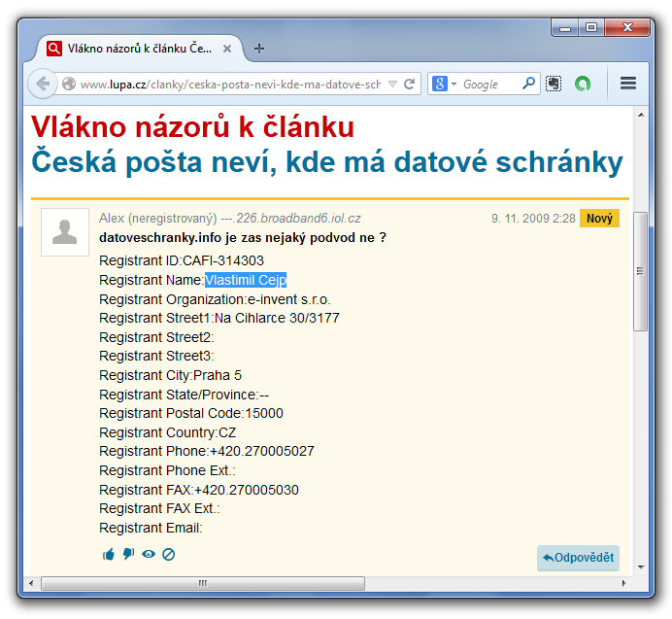The height and width of the screenshot is (619, 672).
Task: Click the commenter avatar placeholder
Action: pyautogui.click(x=65, y=232)
